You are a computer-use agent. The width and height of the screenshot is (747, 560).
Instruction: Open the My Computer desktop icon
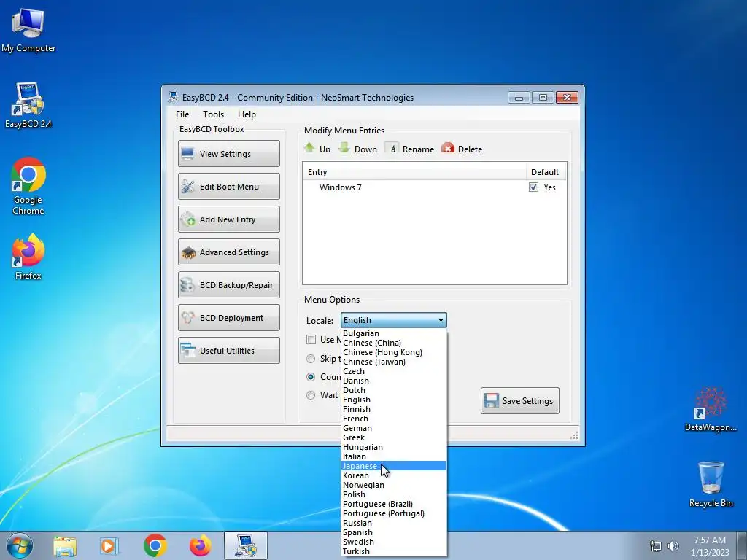click(x=28, y=30)
